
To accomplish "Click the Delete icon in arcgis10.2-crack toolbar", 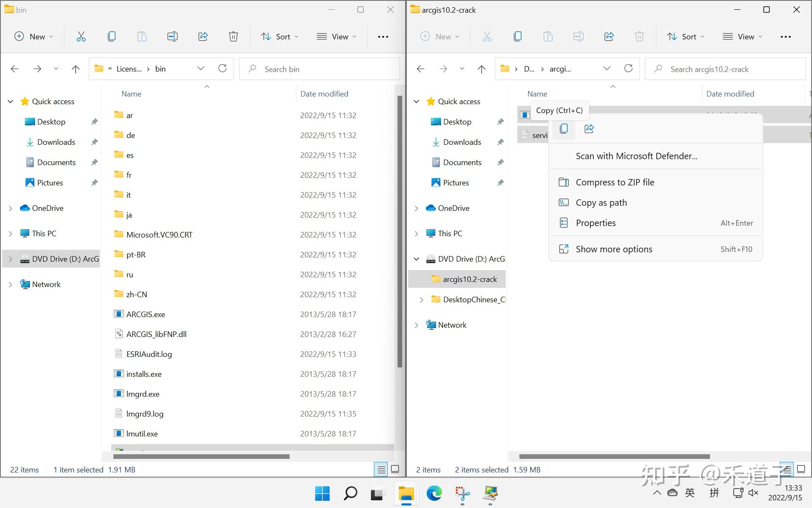I will click(639, 36).
